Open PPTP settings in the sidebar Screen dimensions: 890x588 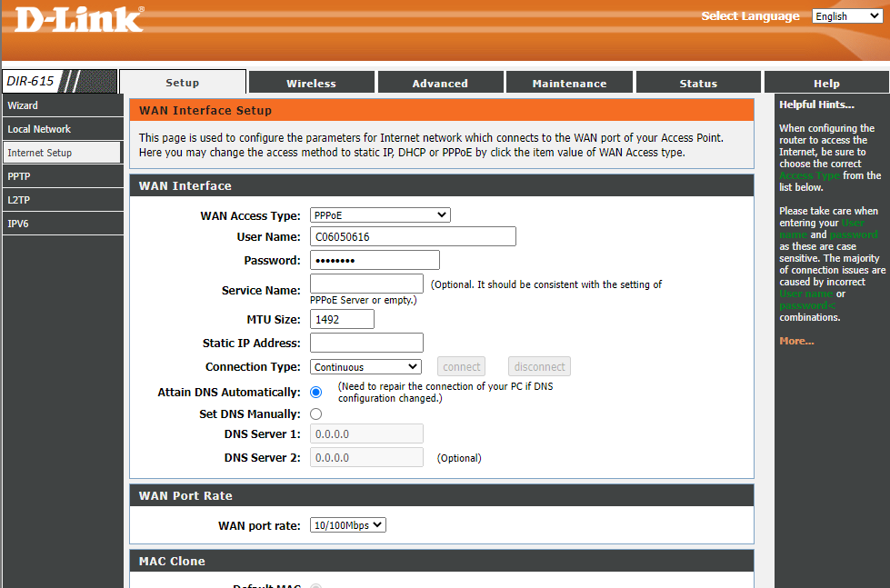pyautogui.click(x=62, y=176)
